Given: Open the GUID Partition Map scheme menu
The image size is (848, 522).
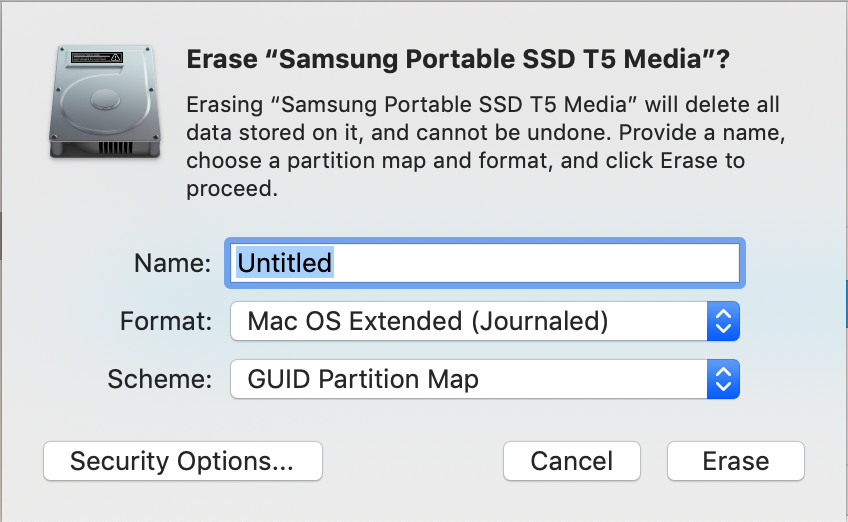Looking at the screenshot, I should click(x=470, y=379).
